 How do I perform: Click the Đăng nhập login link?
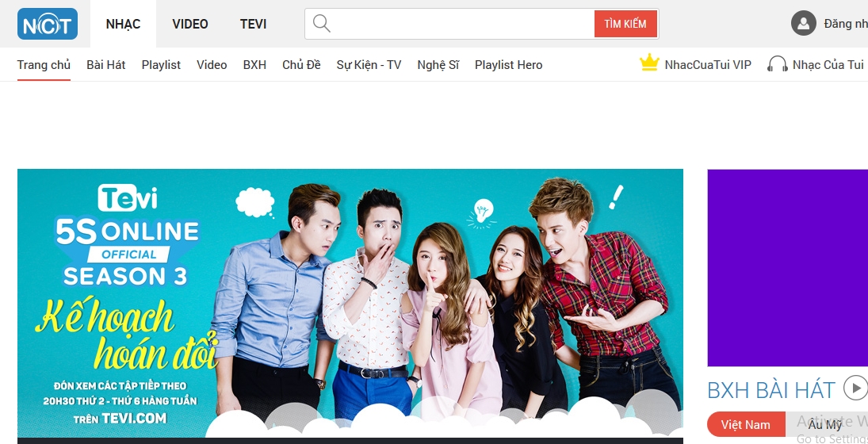coord(845,24)
